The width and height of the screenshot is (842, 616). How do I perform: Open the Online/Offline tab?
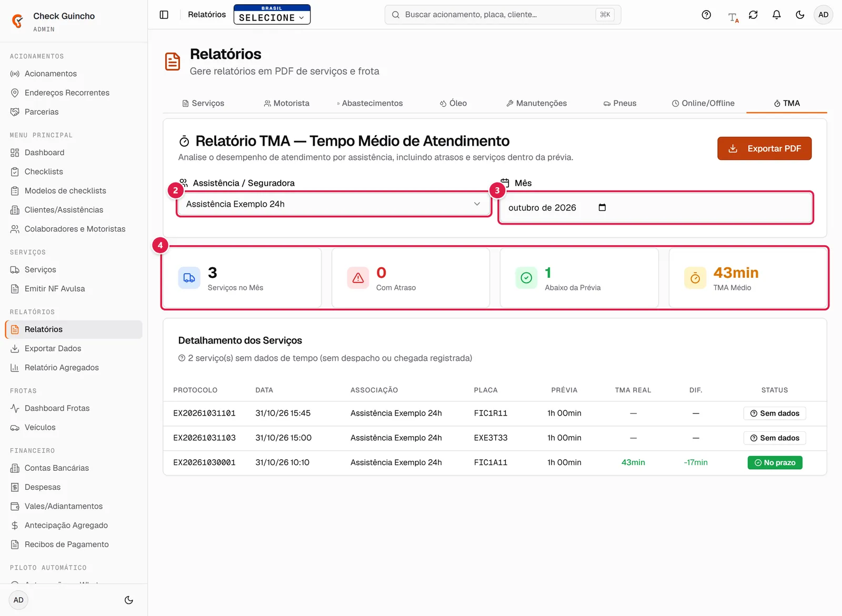pyautogui.click(x=703, y=103)
